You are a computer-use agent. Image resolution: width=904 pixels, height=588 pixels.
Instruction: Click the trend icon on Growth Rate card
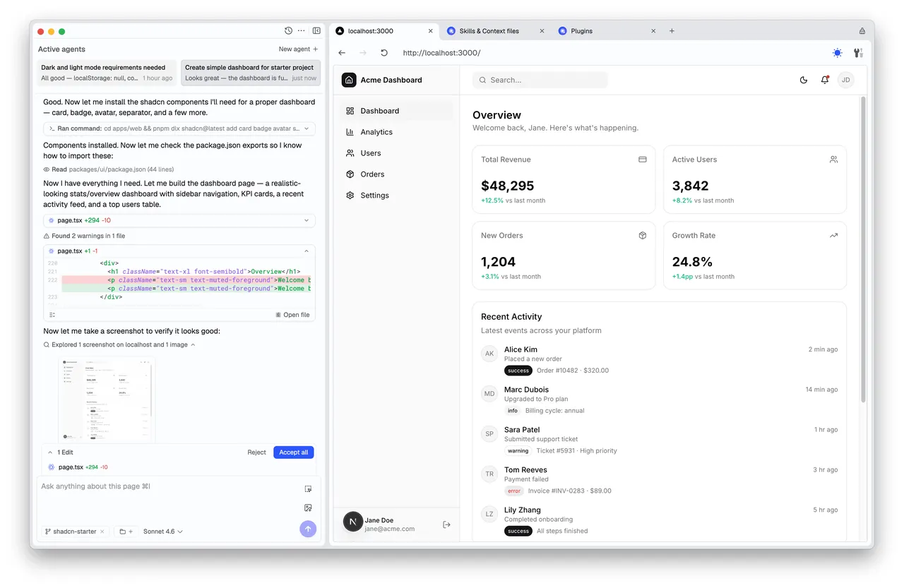[x=833, y=236]
